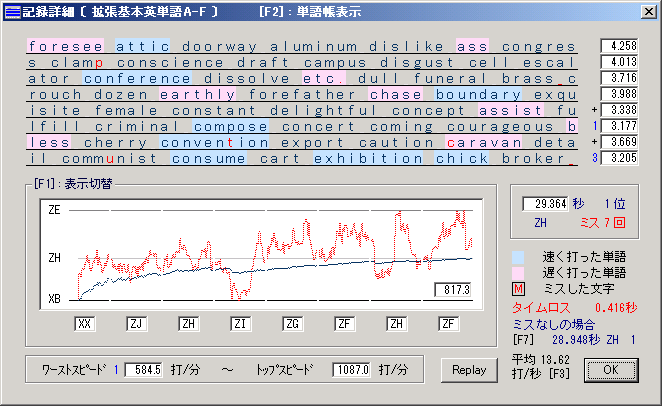Close the 記録詳細 dialog with X

click(648, 11)
